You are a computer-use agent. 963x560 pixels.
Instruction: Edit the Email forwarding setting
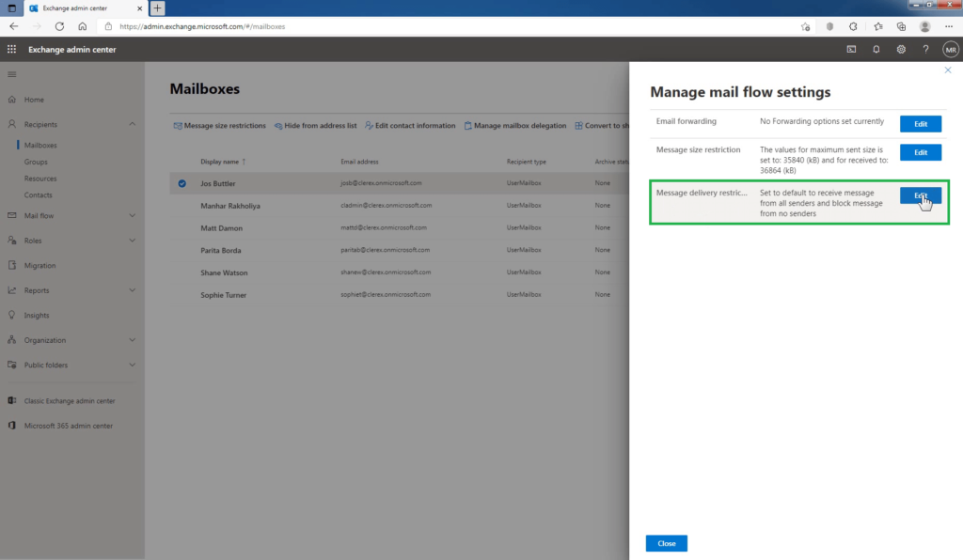click(x=921, y=124)
